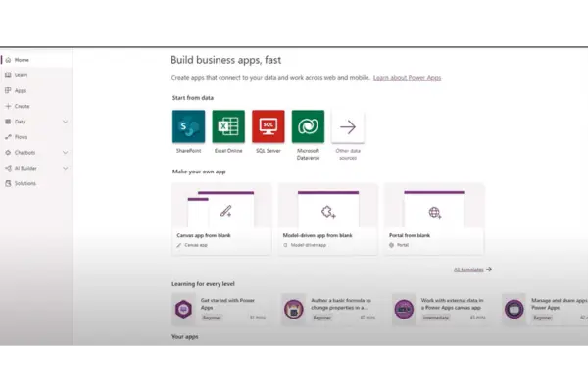Create Portal from blank
Viewport: 588px width, 392px height.
click(434, 220)
